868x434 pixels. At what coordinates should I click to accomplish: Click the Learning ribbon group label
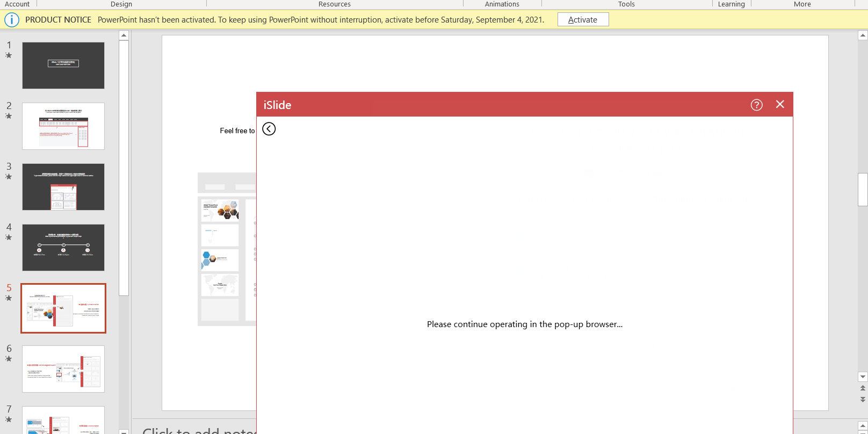tap(732, 4)
